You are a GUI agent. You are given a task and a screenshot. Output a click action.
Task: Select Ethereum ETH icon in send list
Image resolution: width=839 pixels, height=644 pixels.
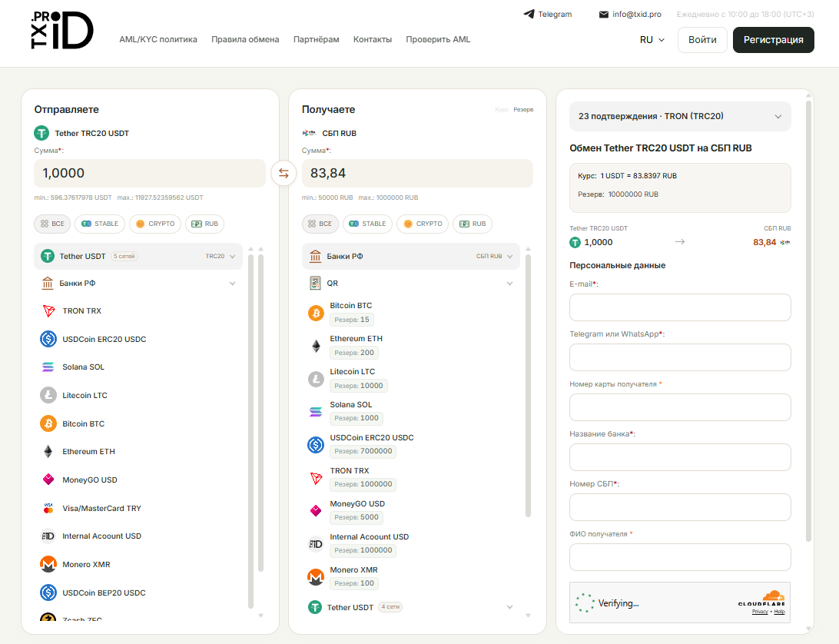(48, 452)
